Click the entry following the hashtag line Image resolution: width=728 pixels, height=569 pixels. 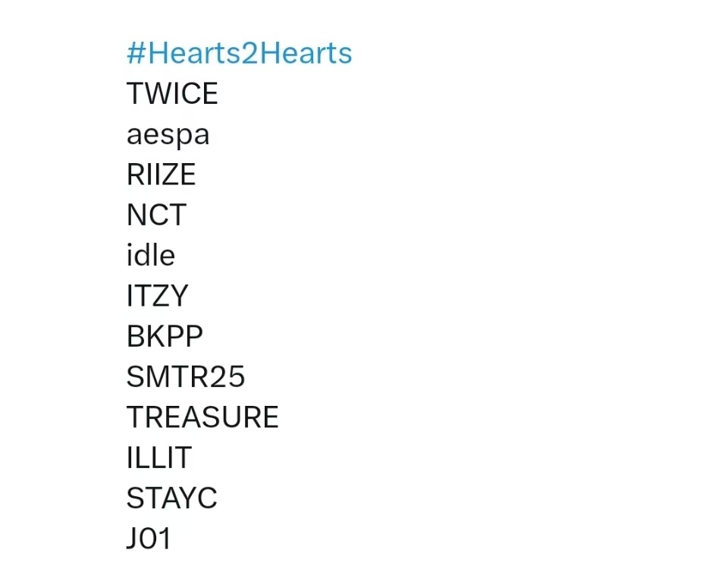tap(172, 93)
